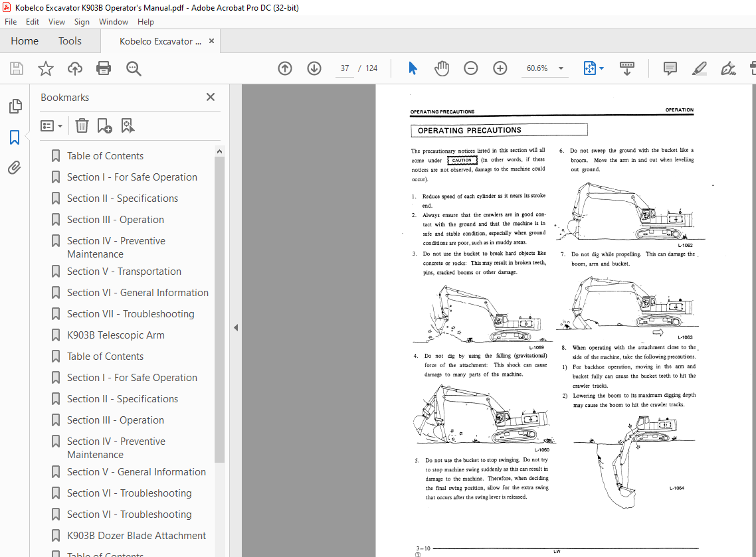Click figure label L-1064 on page
Image resolution: width=756 pixels, height=557 pixels.
677,488
